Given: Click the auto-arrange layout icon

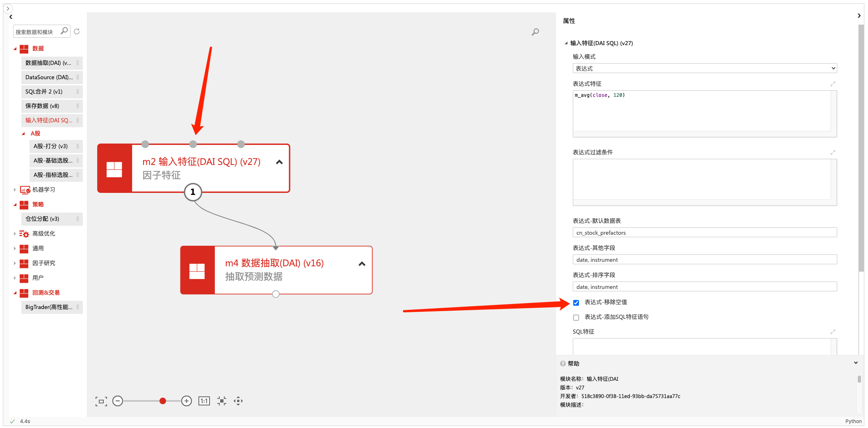Looking at the screenshot, I should click(222, 401).
